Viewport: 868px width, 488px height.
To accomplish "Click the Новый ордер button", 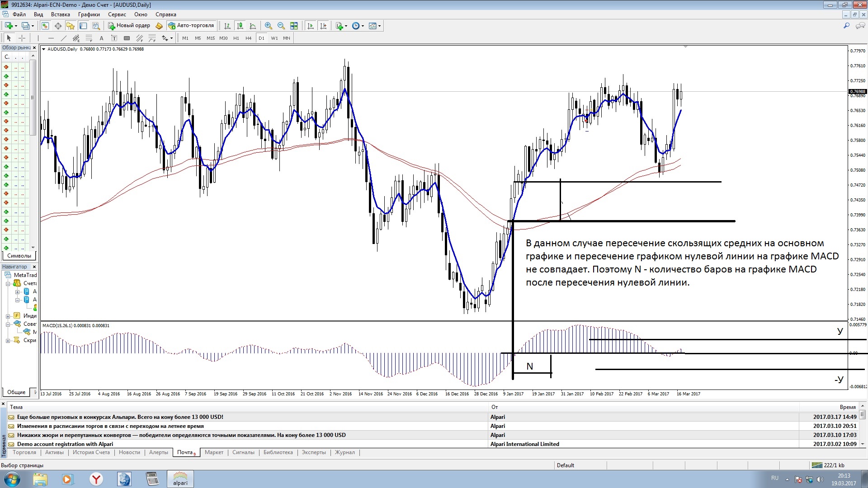I will click(x=129, y=26).
